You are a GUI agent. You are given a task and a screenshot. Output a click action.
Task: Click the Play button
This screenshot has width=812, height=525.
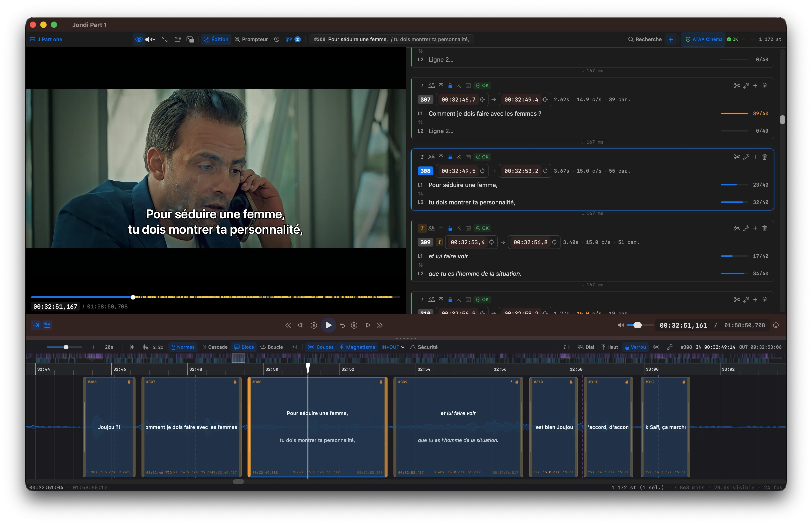(328, 325)
